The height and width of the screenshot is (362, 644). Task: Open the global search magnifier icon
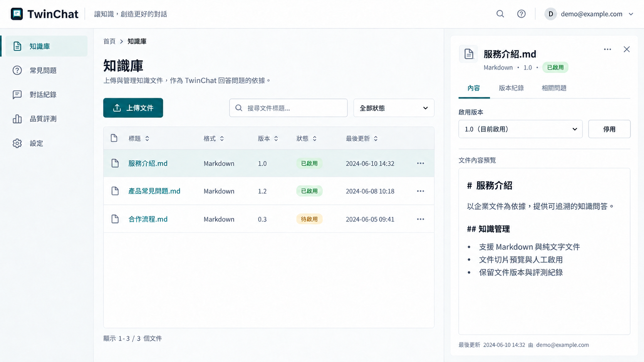click(500, 14)
